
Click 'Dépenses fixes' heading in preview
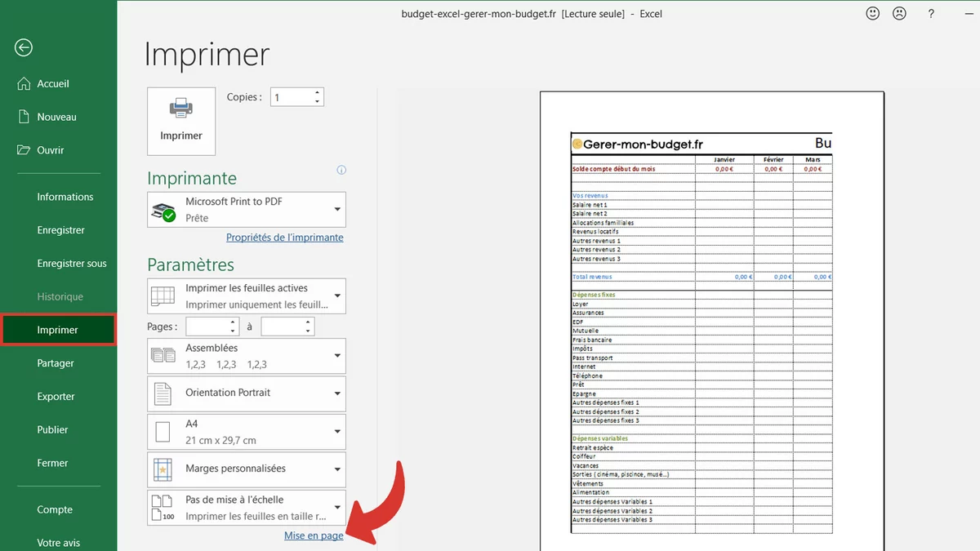[x=594, y=295]
